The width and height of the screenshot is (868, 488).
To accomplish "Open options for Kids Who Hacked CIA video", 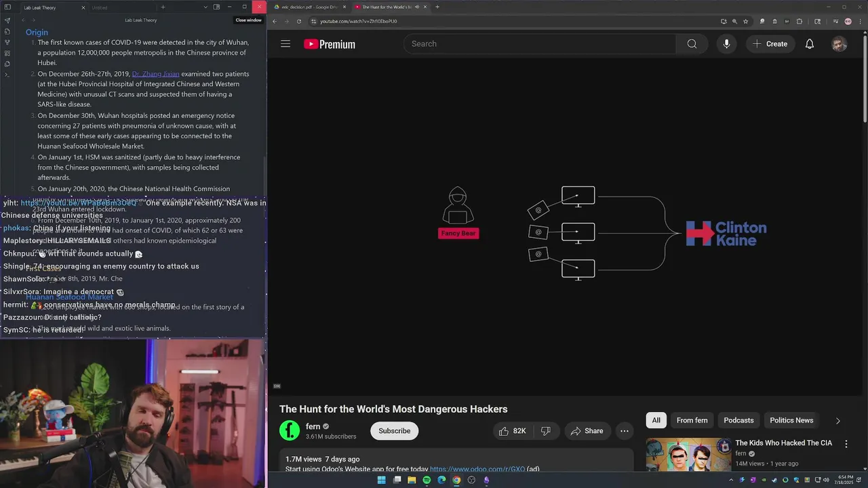I will coord(846,444).
